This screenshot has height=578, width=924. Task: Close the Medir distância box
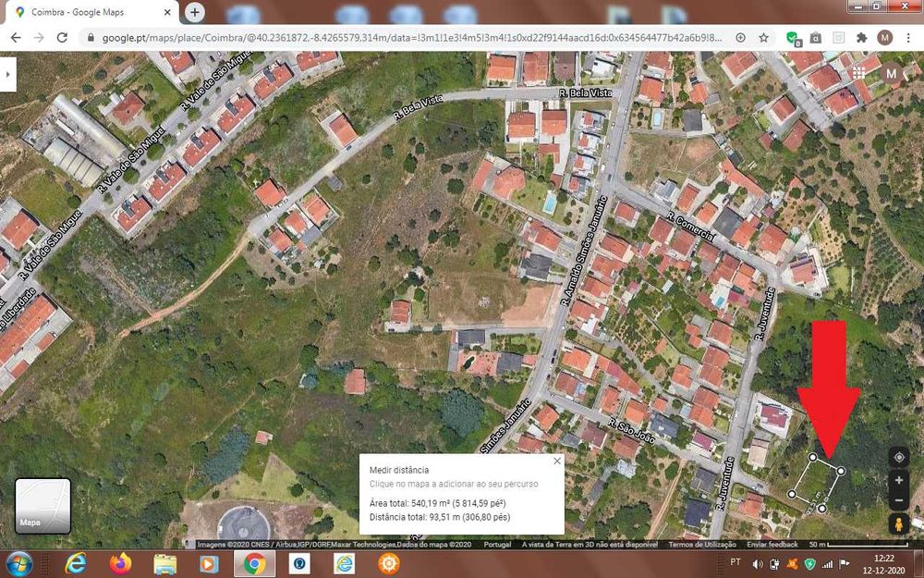(557, 461)
